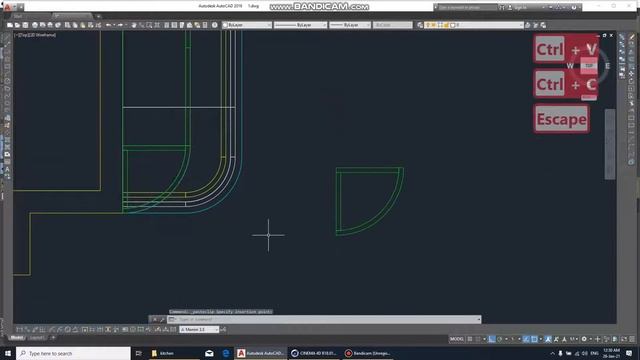Click the Redo arrow icon

[120, 25]
